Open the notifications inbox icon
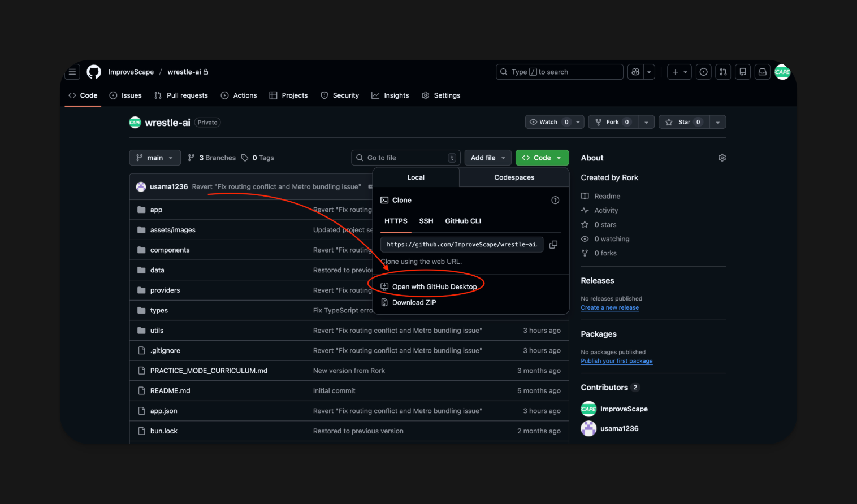The image size is (857, 504). tap(763, 72)
